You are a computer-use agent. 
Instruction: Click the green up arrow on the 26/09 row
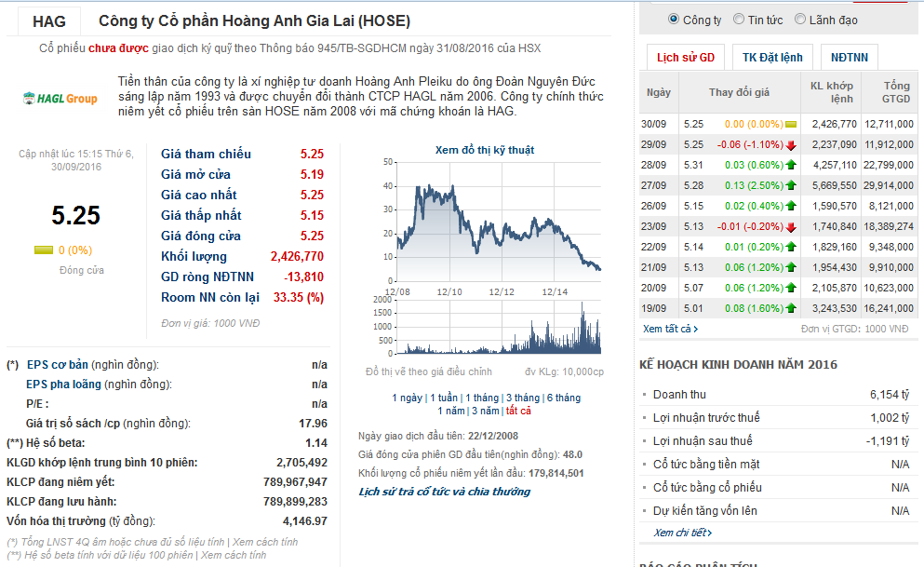tap(791, 207)
